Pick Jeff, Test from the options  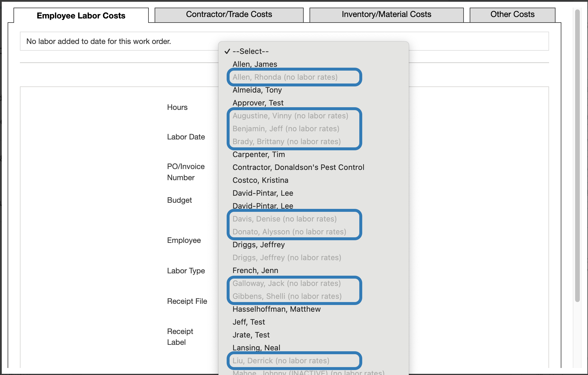point(249,322)
